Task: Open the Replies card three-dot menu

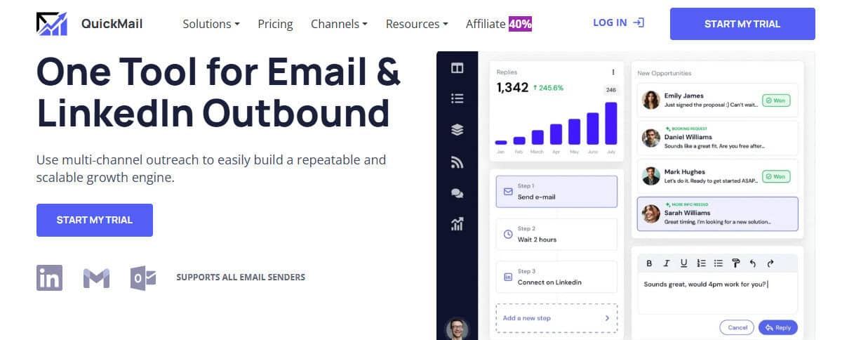Action: tap(613, 72)
